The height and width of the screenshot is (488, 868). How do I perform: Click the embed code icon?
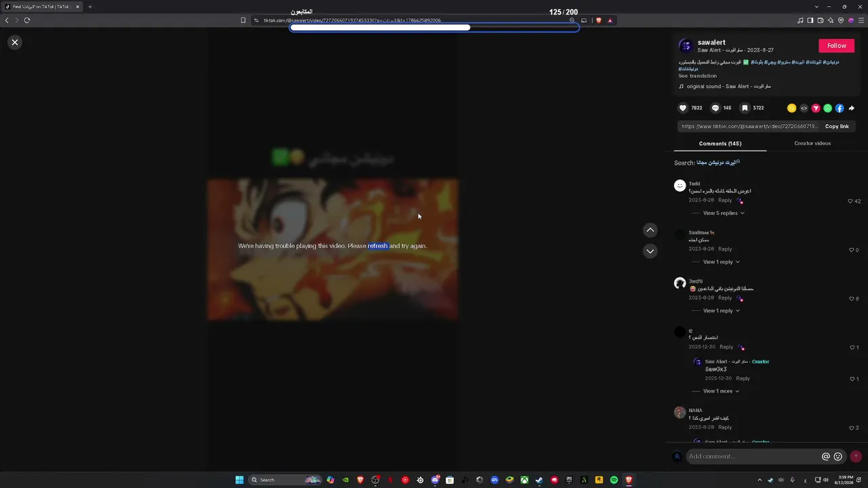click(804, 108)
